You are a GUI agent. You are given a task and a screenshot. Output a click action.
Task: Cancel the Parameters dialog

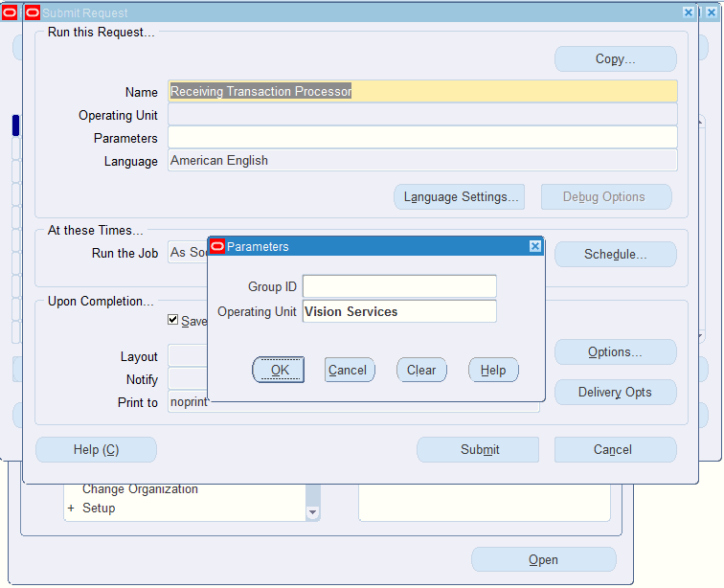pyautogui.click(x=349, y=370)
